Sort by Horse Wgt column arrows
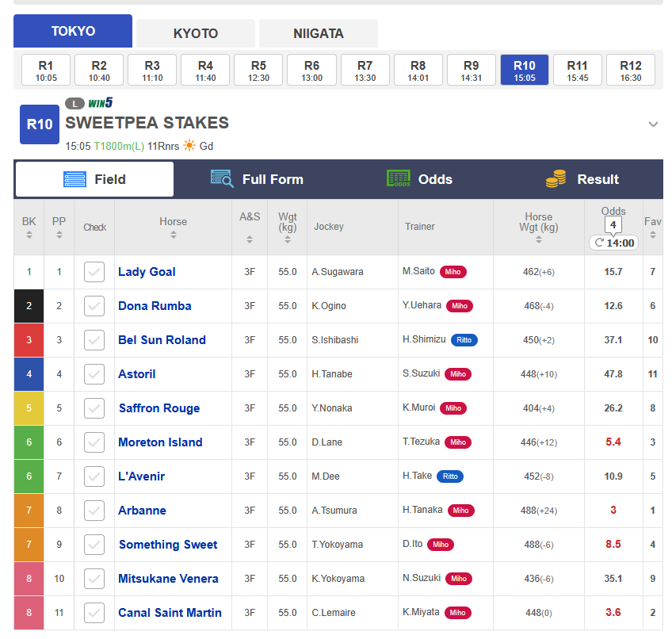Image resolution: width=672 pixels, height=639 pixels. click(539, 239)
